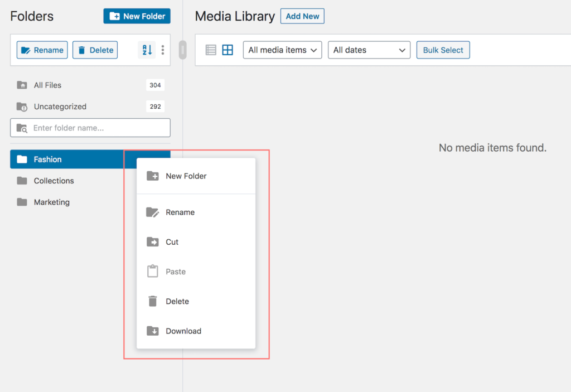Image resolution: width=571 pixels, height=392 pixels.
Task: Open the All dates filter dropdown
Action: [369, 50]
